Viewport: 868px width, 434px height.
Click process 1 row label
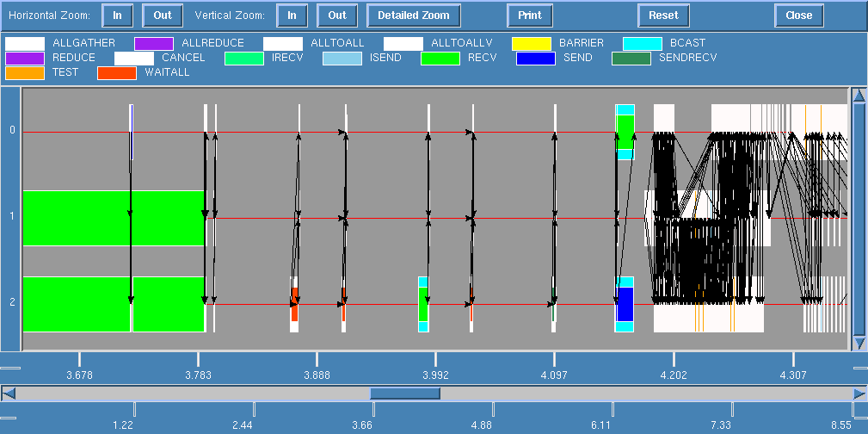[x=12, y=217]
